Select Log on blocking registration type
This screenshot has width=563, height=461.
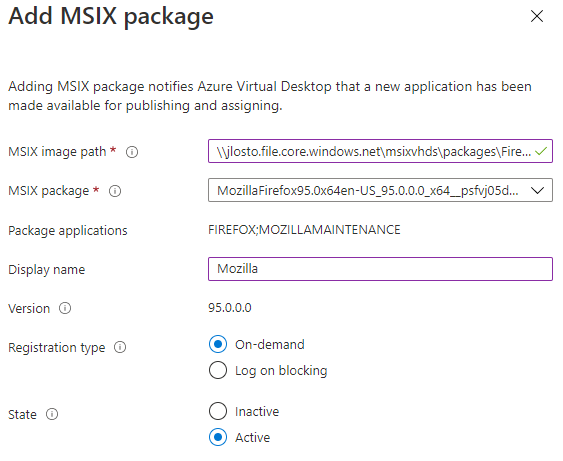point(218,370)
